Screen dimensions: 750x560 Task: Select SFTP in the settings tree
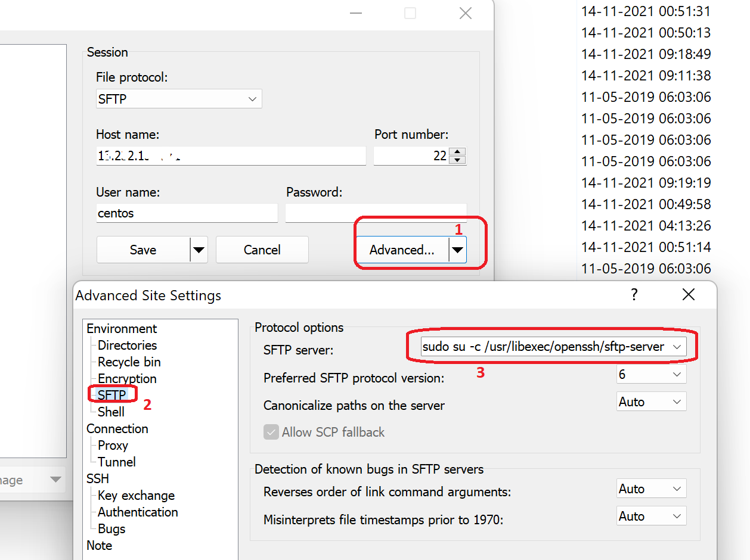(112, 394)
